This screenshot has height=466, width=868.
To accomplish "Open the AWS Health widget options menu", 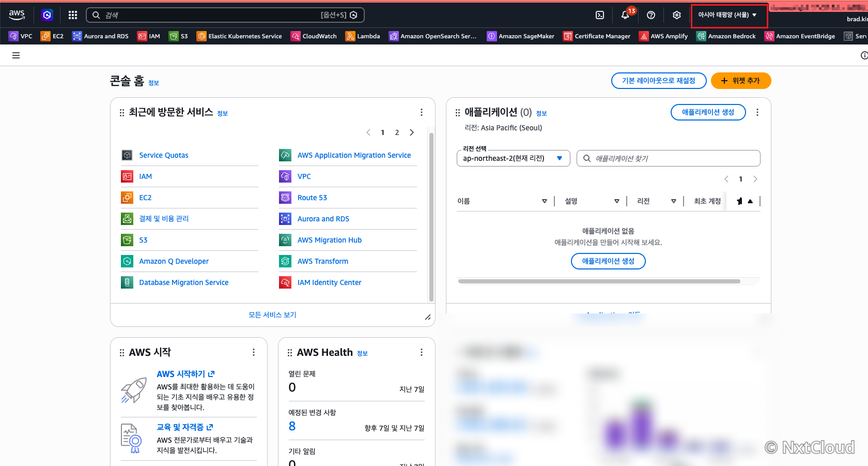I will coord(422,352).
